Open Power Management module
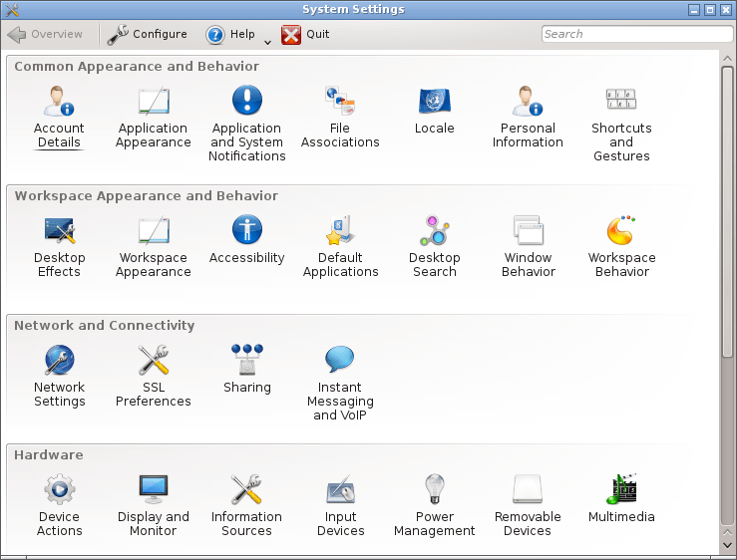The width and height of the screenshot is (737, 560). (x=434, y=505)
